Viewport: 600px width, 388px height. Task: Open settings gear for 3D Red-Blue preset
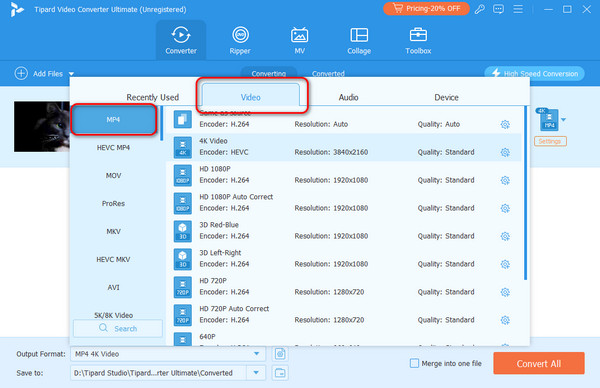coord(505,236)
